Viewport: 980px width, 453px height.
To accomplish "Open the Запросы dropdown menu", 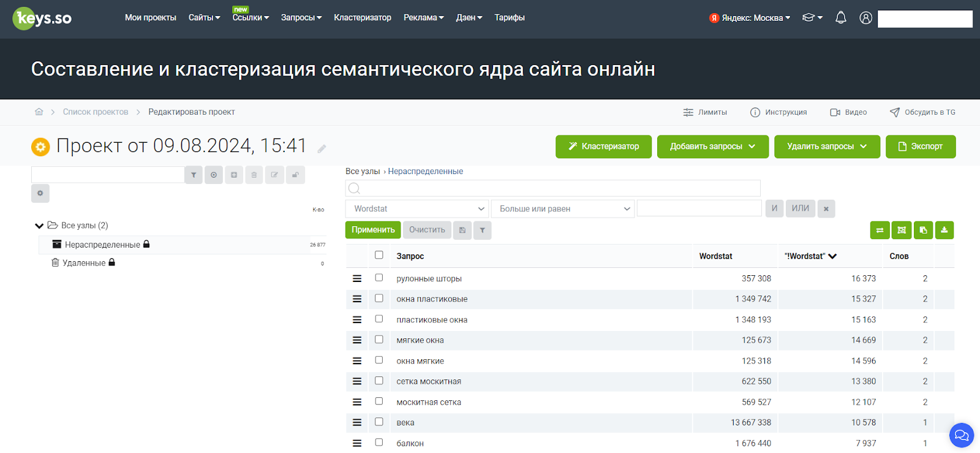I will 301,18.
